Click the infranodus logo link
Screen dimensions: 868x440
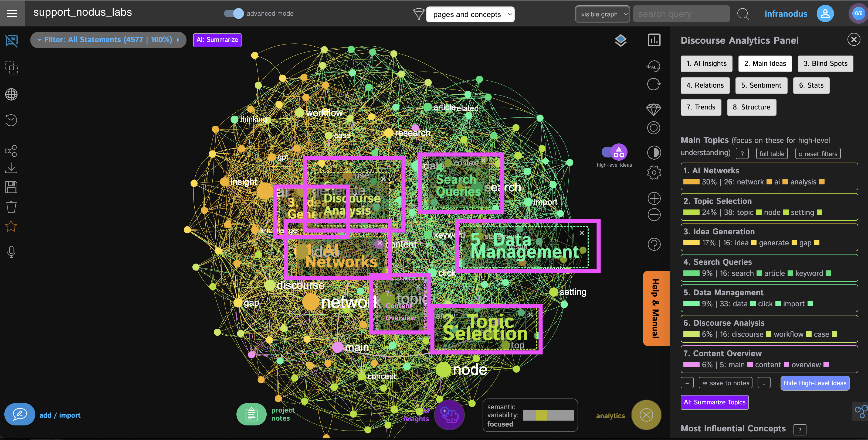click(786, 14)
